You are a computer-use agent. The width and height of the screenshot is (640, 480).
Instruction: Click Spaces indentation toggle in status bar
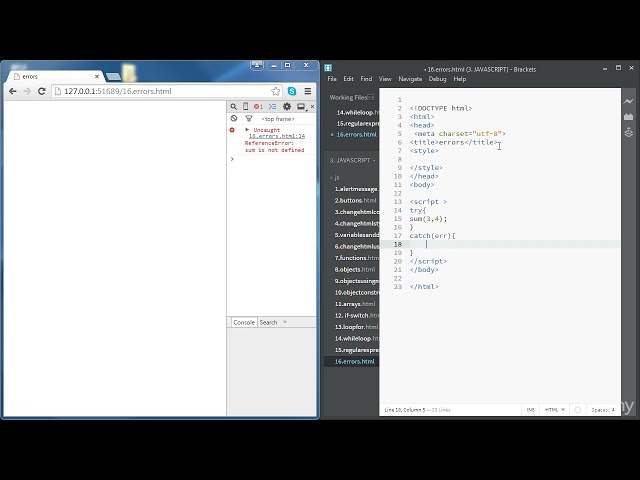600,410
